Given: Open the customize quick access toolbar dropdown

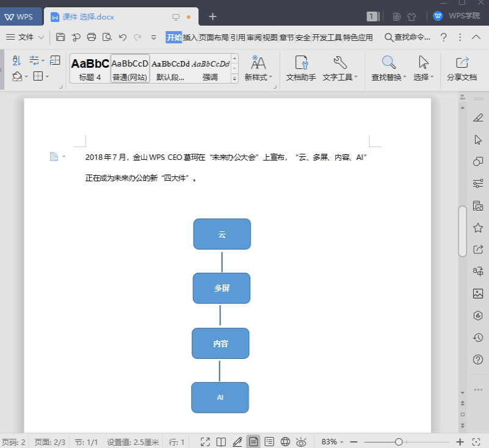Looking at the screenshot, I should point(153,38).
